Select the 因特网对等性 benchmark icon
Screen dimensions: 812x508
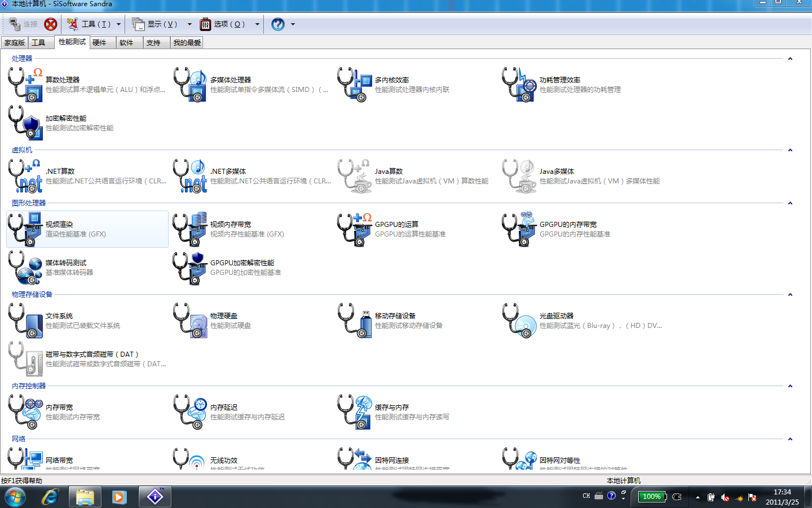(x=520, y=458)
